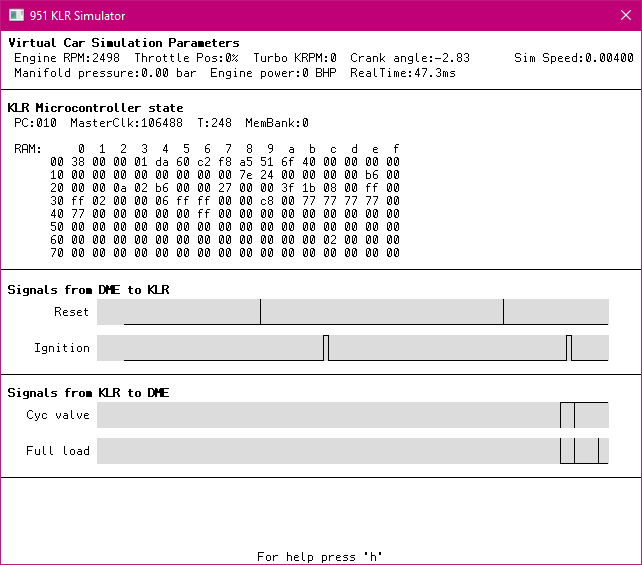Select the PC:010 program counter value
This screenshot has height=565, width=642.
(x=35, y=123)
